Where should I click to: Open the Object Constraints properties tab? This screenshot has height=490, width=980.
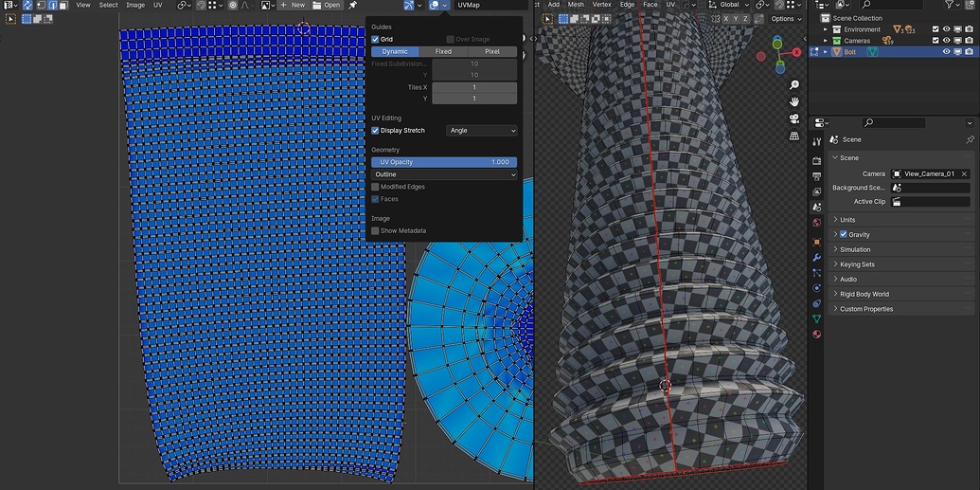point(816,303)
